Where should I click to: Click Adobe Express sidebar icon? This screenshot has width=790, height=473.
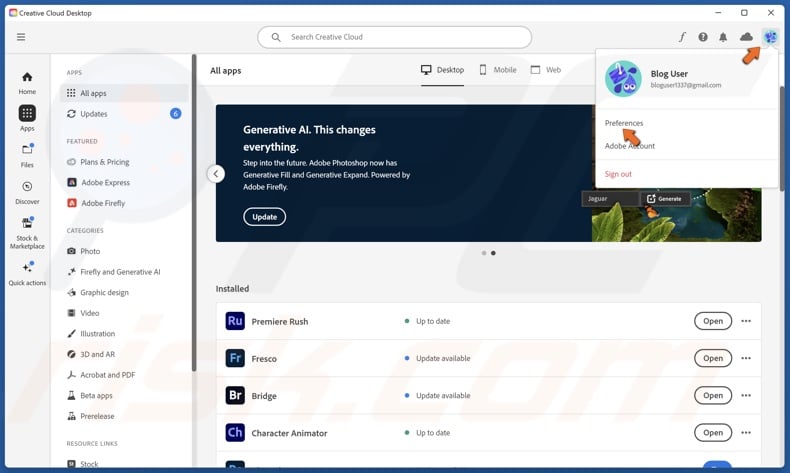click(x=72, y=182)
